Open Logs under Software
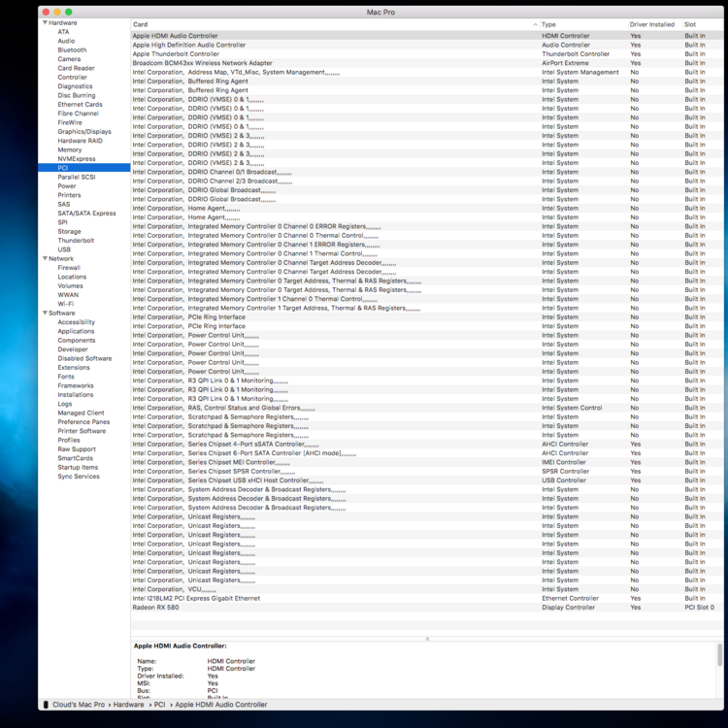 click(x=64, y=404)
